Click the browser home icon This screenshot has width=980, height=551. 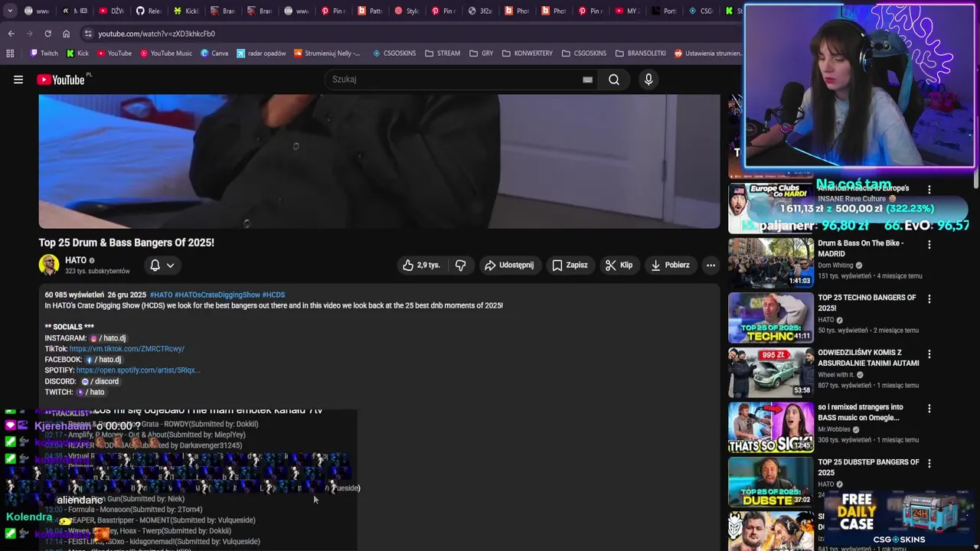[66, 34]
